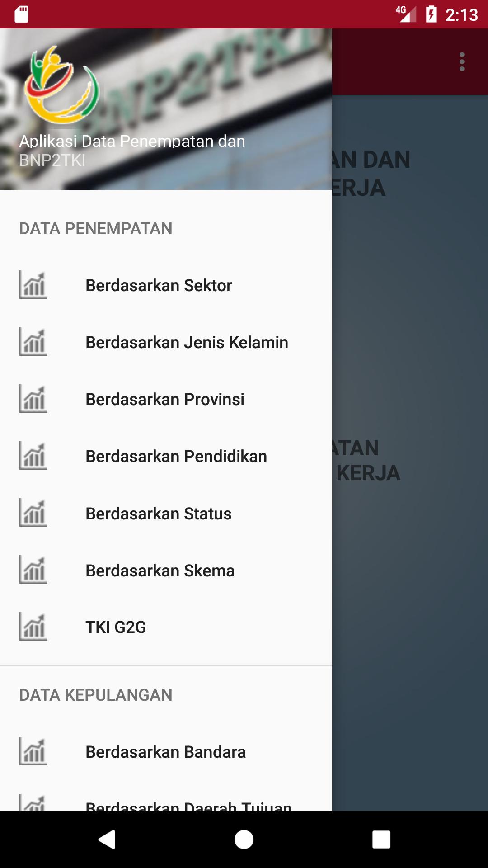Open the three-dot overflow menu

[462, 62]
